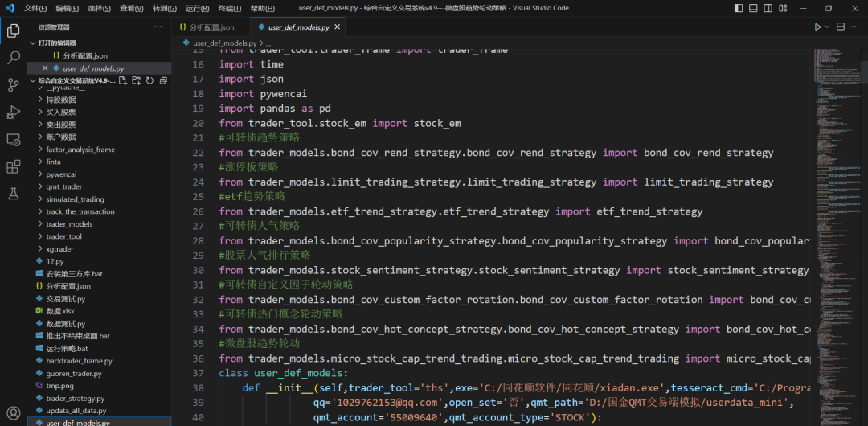This screenshot has width=868, height=426.
Task: Open the 编辑(E) menu
Action: [x=67, y=8]
